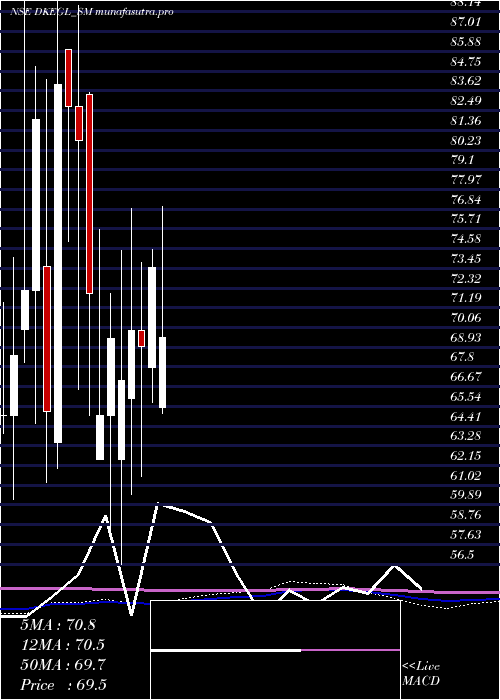Click the 76.84 price axis label
Viewport: 500px width, 700px height.
(x=466, y=199)
